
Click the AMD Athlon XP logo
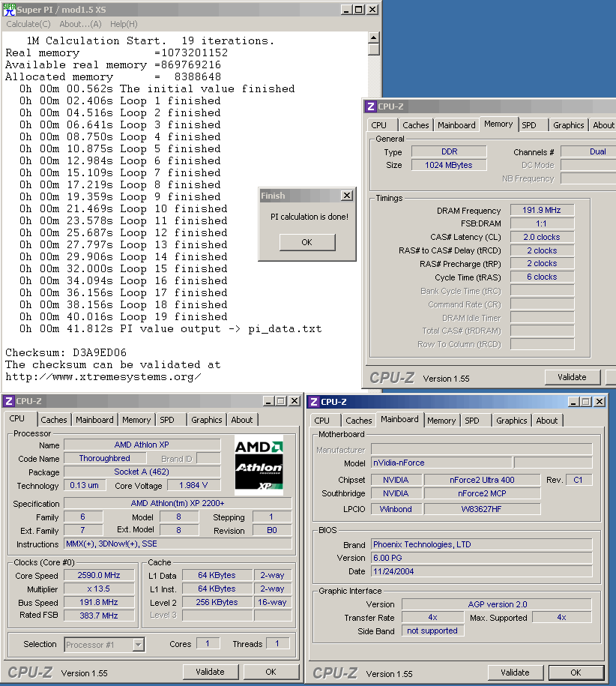pyautogui.click(x=259, y=465)
